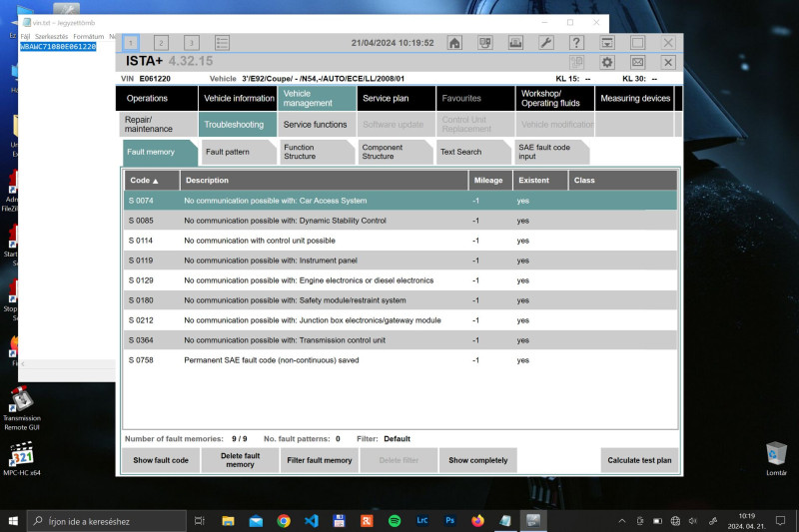This screenshot has width=799, height=532.
Task: Close the current ISTA operation with lower X
Action: 668,63
